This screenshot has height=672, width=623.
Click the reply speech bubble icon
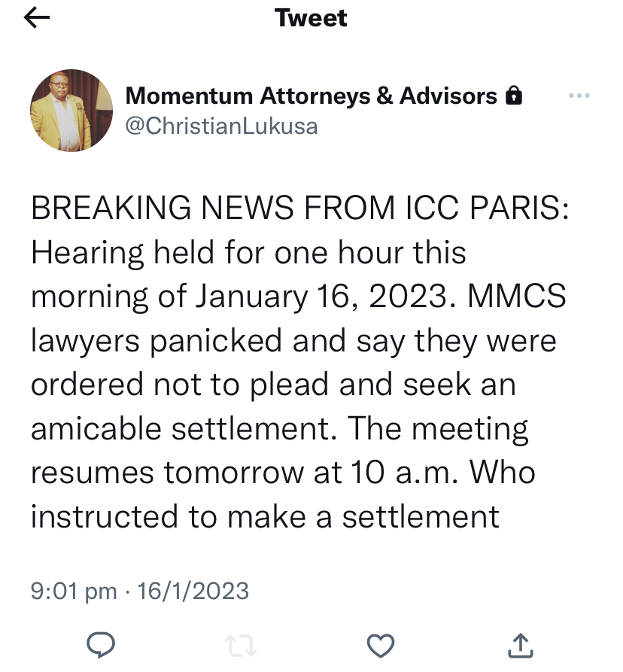tap(101, 643)
